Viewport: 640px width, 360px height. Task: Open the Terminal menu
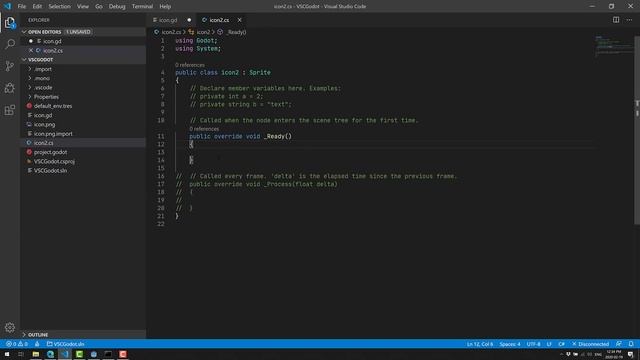tap(142, 6)
